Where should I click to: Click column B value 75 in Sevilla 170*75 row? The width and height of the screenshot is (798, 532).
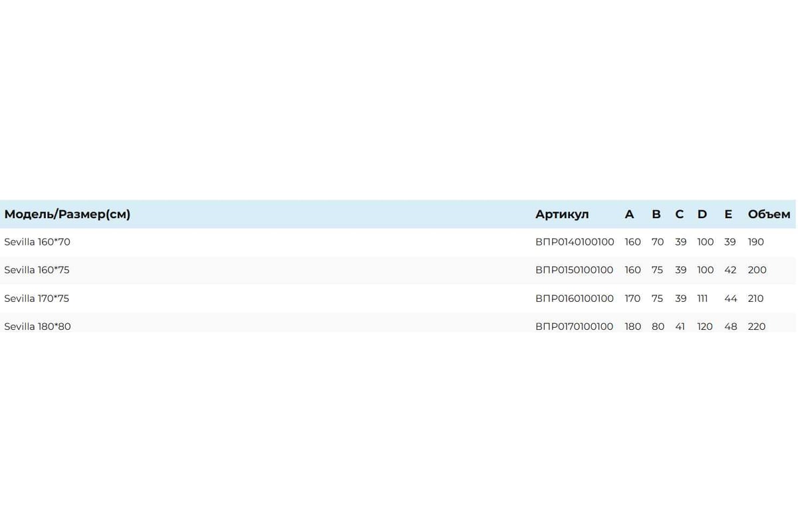(x=657, y=299)
